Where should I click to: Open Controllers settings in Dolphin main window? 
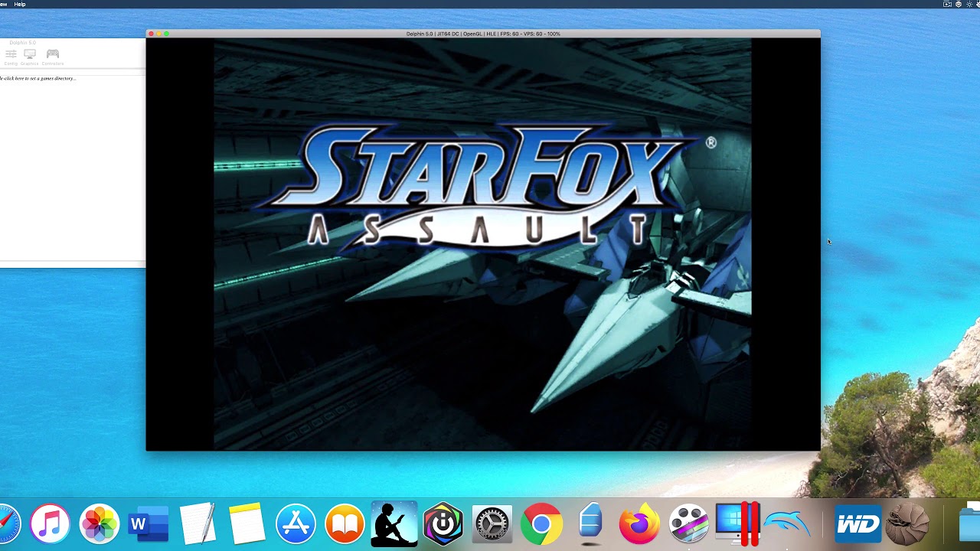coord(53,57)
